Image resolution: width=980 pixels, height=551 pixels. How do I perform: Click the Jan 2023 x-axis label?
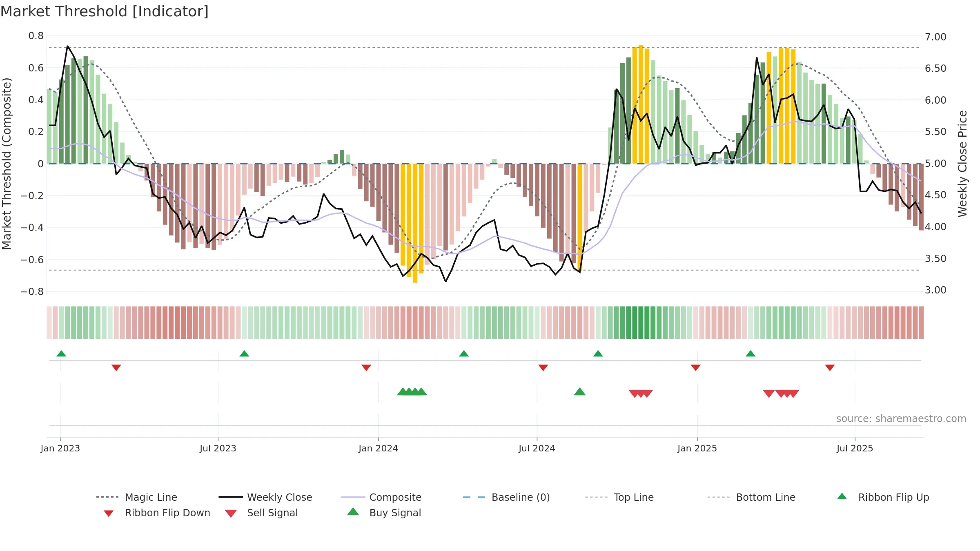pyautogui.click(x=60, y=448)
